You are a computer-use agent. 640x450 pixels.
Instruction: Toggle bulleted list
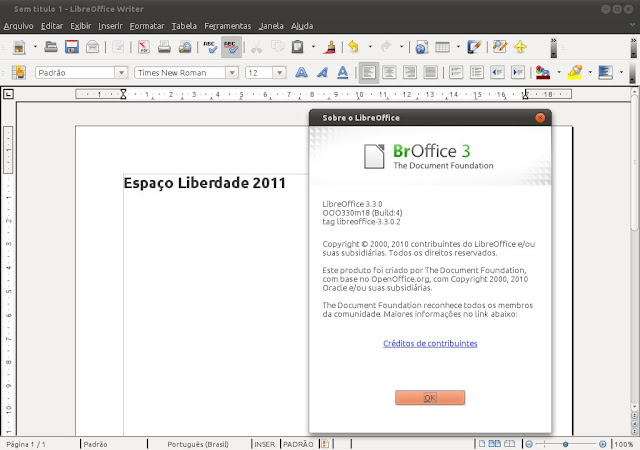(476, 73)
